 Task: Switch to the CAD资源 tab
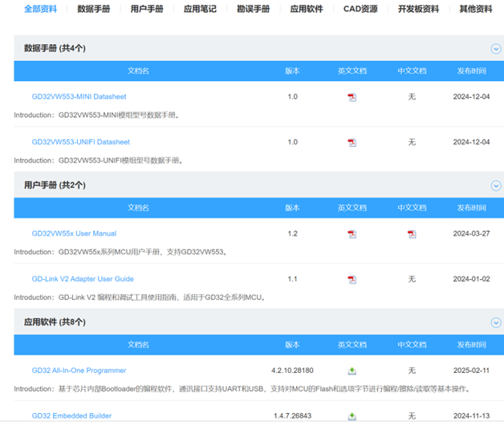(360, 10)
